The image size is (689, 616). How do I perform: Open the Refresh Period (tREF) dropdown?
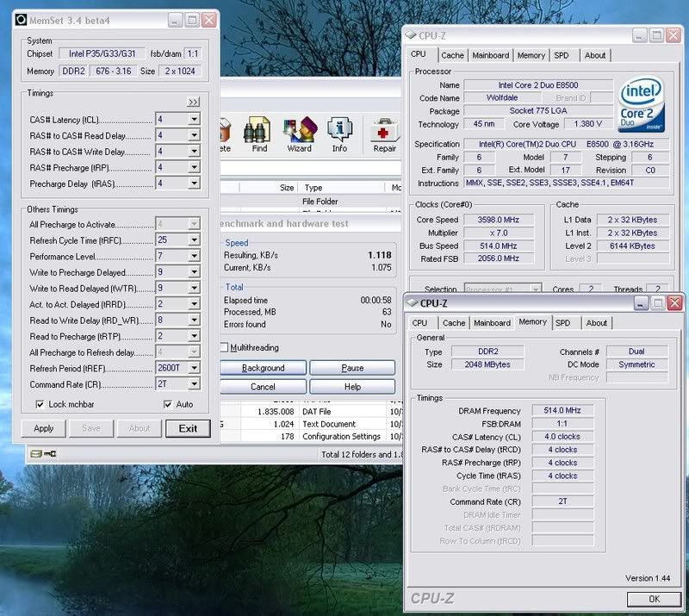pyautogui.click(x=194, y=368)
